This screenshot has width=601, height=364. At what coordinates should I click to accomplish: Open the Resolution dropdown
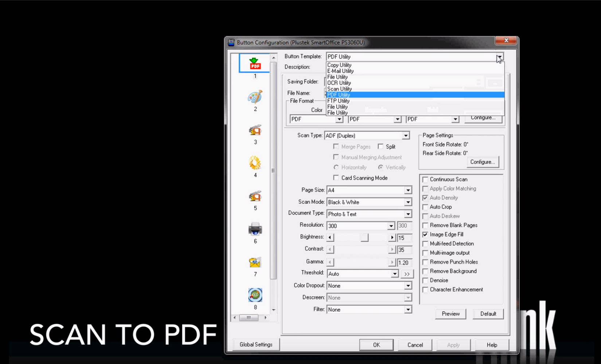click(x=391, y=226)
